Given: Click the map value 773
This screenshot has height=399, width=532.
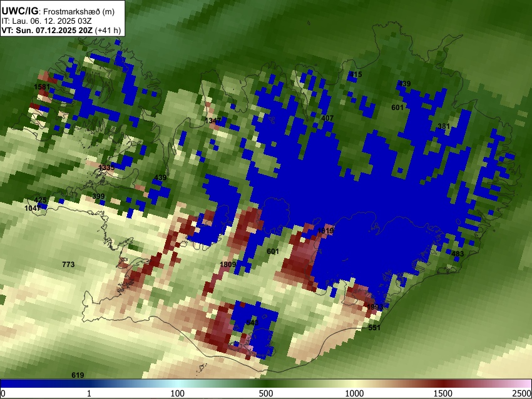Looking at the screenshot, I should pyautogui.click(x=68, y=265).
